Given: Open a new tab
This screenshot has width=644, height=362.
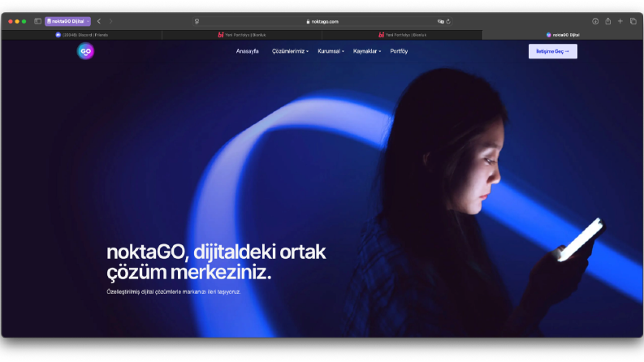Looking at the screenshot, I should (x=620, y=21).
